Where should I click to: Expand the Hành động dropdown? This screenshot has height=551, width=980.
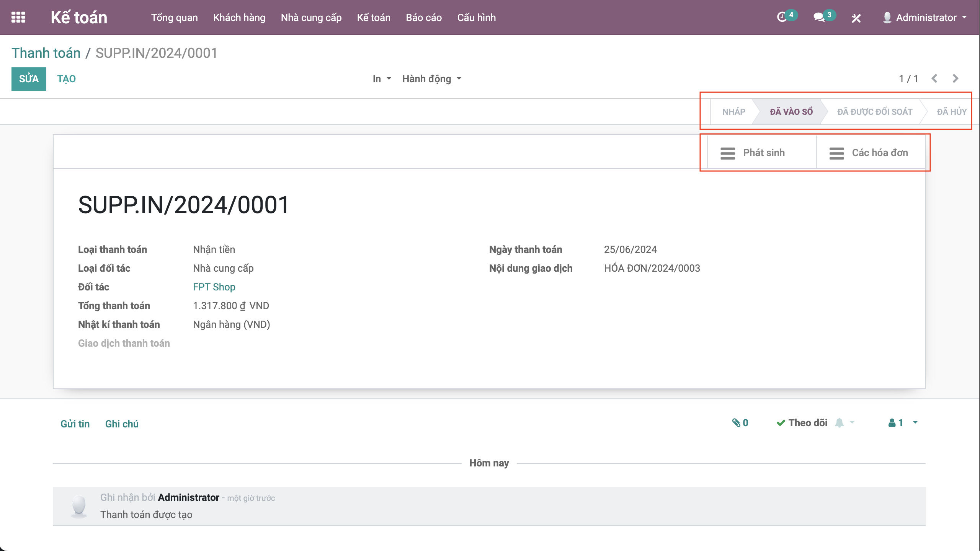pos(431,79)
